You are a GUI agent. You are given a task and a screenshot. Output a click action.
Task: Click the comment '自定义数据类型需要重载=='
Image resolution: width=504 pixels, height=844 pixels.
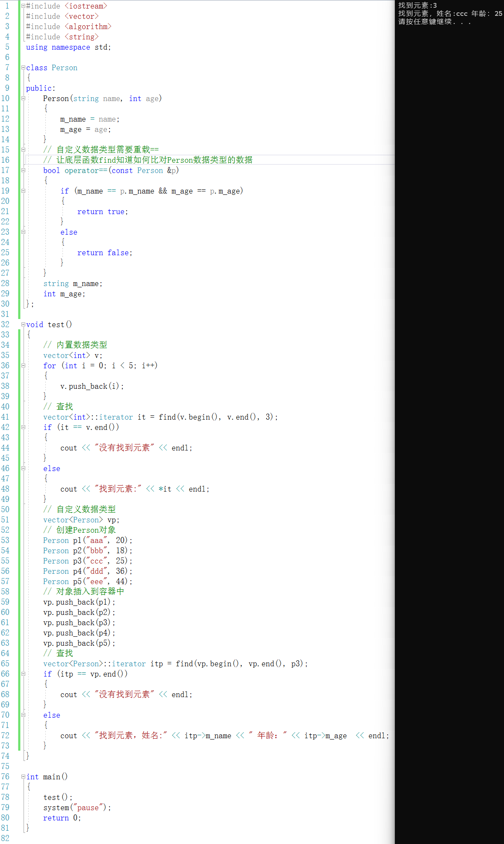tap(101, 149)
